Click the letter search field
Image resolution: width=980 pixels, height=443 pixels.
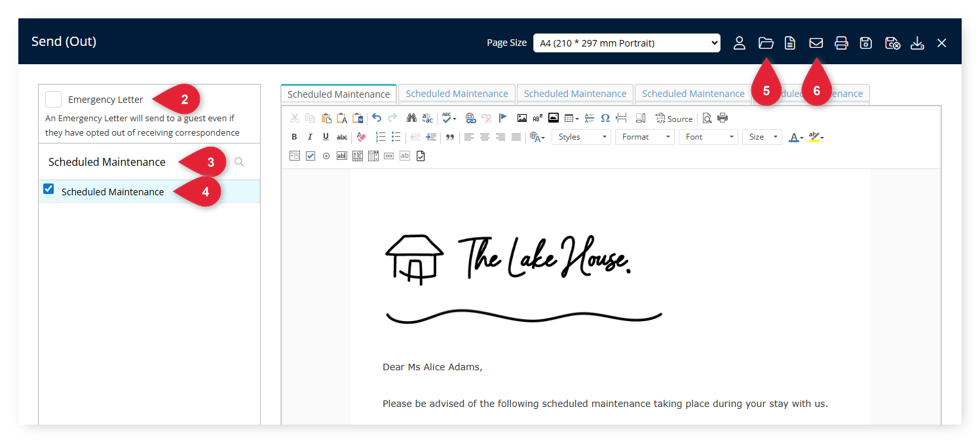click(x=136, y=162)
